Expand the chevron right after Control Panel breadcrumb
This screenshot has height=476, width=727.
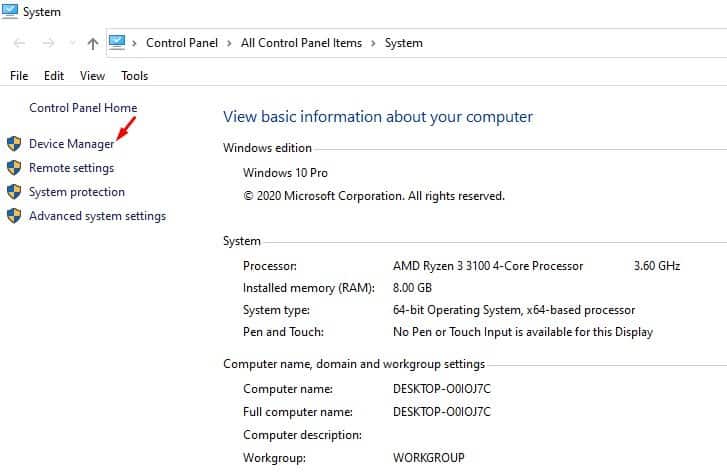[229, 43]
